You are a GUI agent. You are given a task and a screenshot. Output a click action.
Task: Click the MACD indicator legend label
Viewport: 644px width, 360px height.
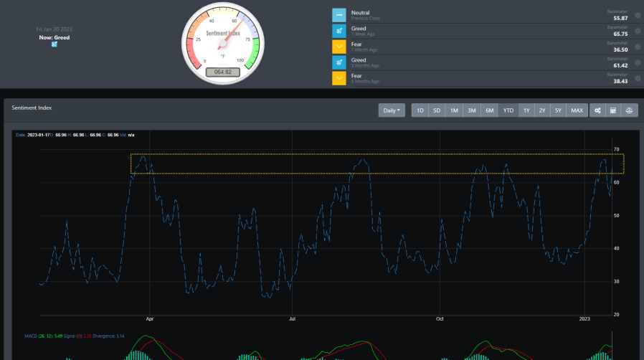coord(75,336)
